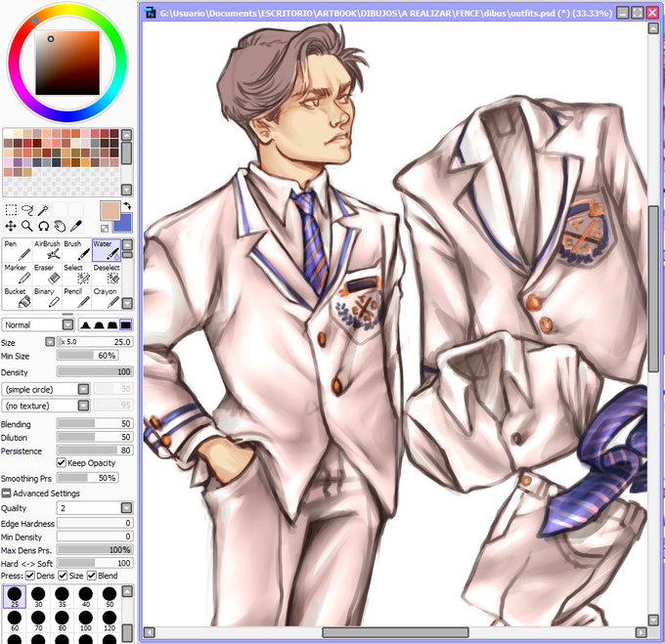Image resolution: width=665 pixels, height=644 pixels.
Task: Adjust the Persistence slider
Action: point(95,451)
